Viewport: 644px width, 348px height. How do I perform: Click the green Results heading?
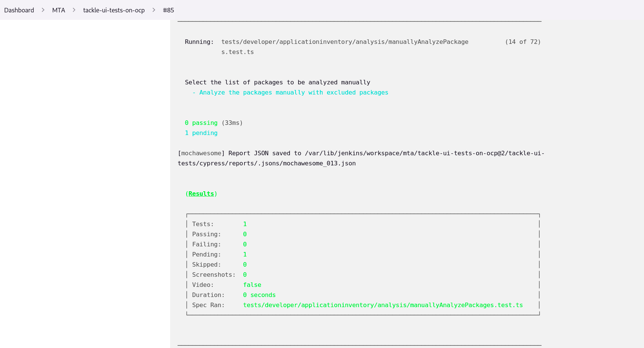(x=201, y=193)
